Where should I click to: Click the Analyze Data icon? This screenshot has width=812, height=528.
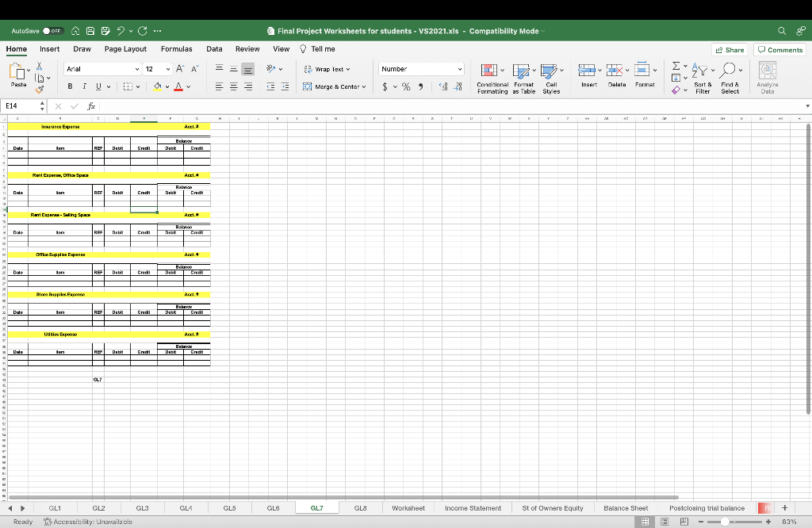pos(768,77)
